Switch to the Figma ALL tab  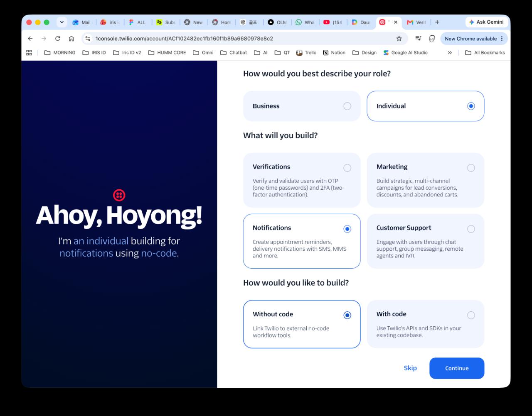pyautogui.click(x=138, y=22)
